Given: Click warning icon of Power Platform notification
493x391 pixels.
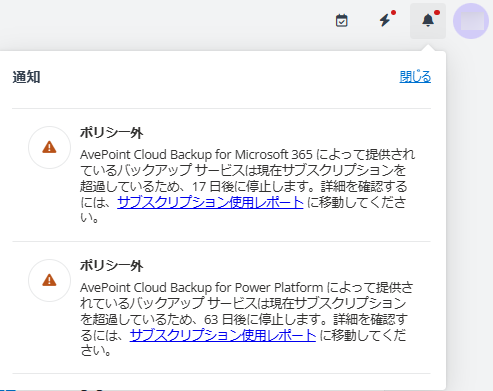Looking at the screenshot, I should (x=49, y=280).
